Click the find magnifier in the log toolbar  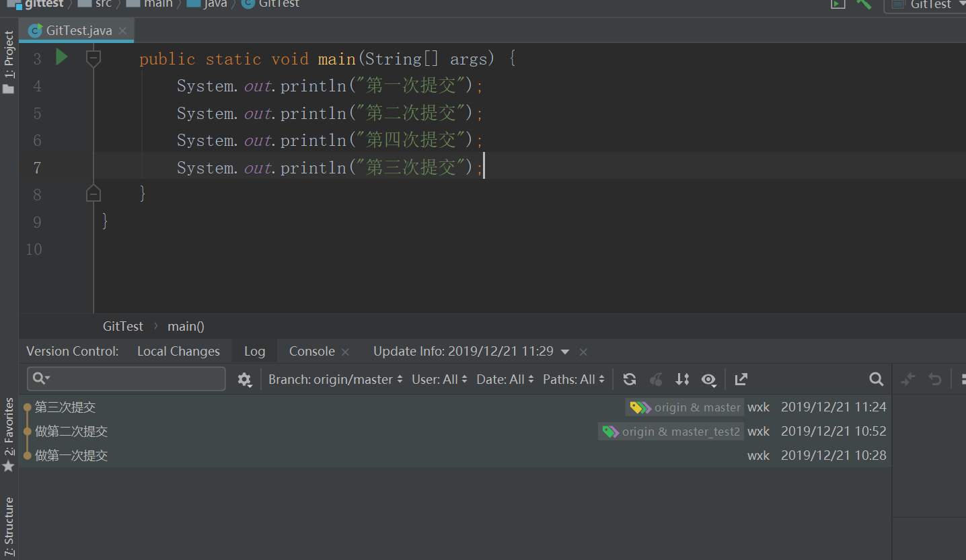pos(876,379)
